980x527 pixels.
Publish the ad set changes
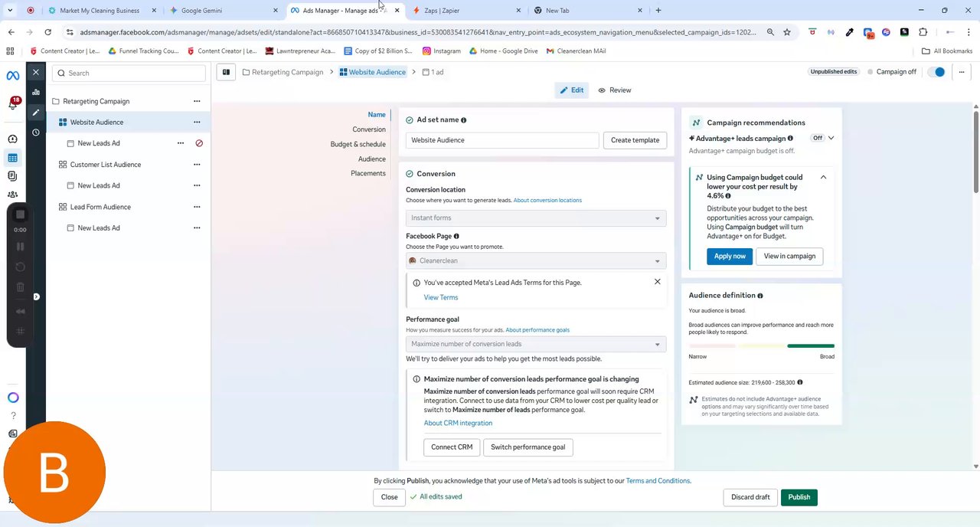[x=799, y=497]
